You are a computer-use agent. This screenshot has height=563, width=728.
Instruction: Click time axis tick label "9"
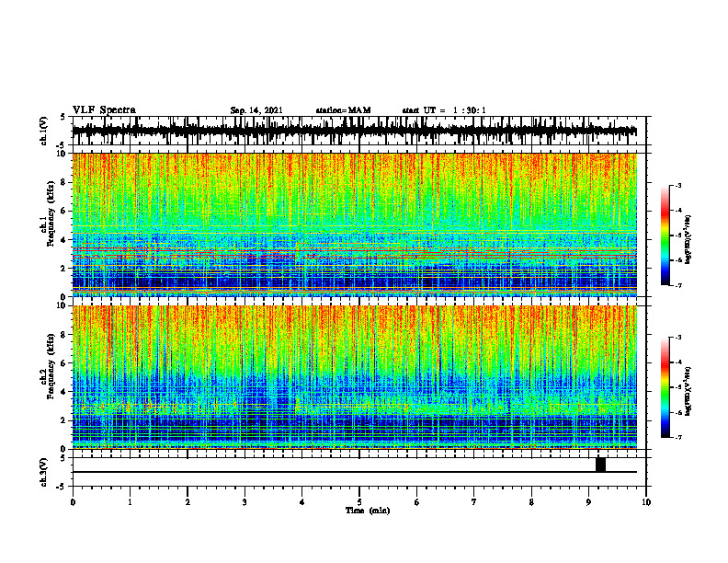tap(588, 502)
